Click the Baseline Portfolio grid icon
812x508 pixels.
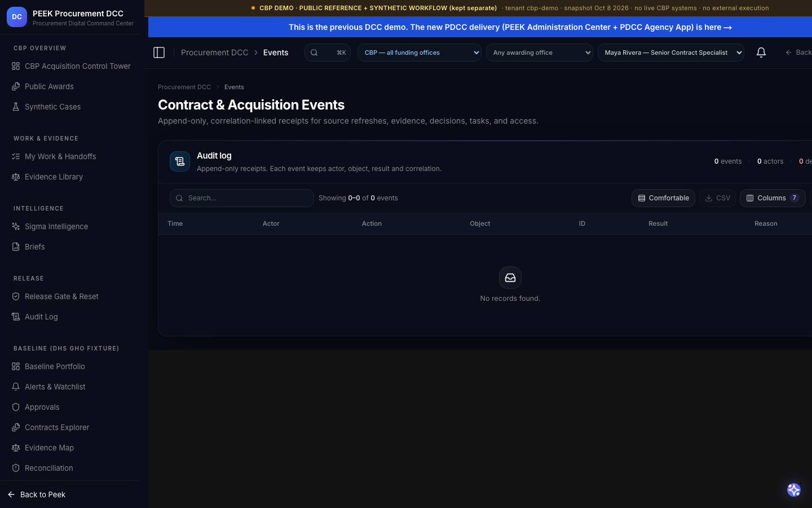(16, 366)
